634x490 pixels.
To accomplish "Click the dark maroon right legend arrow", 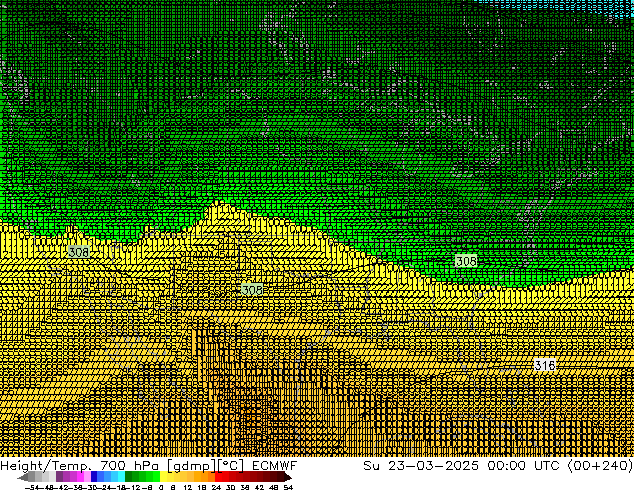I will [x=287, y=477].
